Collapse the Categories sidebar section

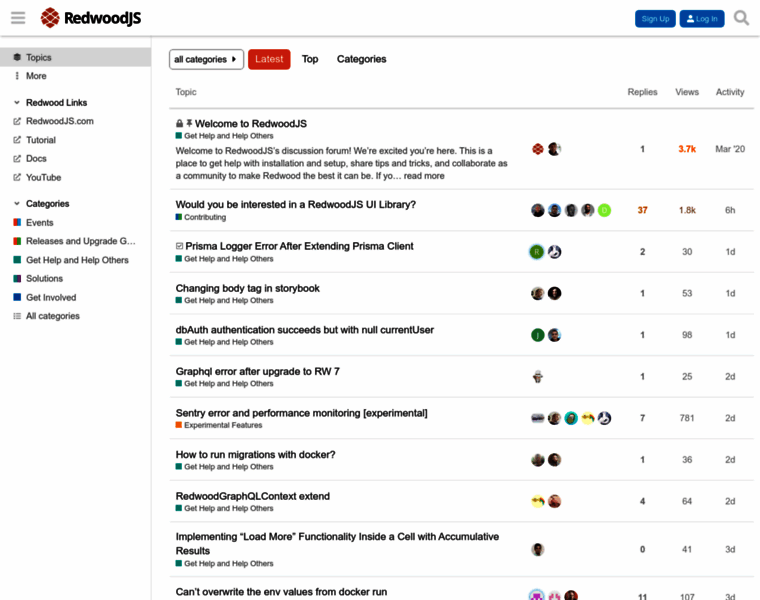17,204
